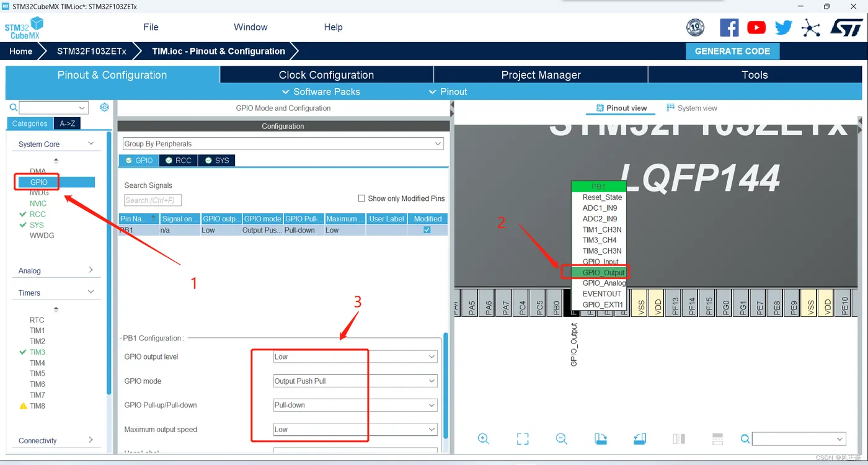Expand the Software Packs menu
This screenshot has height=465, width=868.
(x=321, y=92)
